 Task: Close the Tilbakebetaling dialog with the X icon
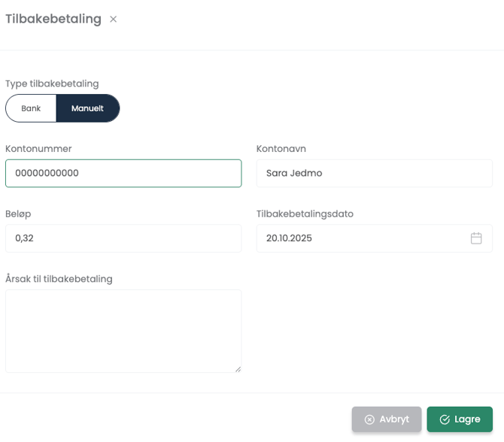click(114, 20)
